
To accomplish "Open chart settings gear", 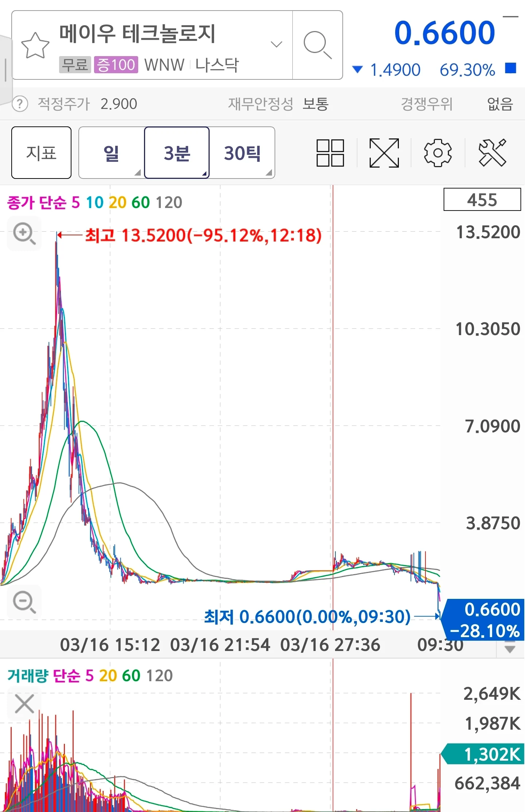I will pyautogui.click(x=437, y=153).
